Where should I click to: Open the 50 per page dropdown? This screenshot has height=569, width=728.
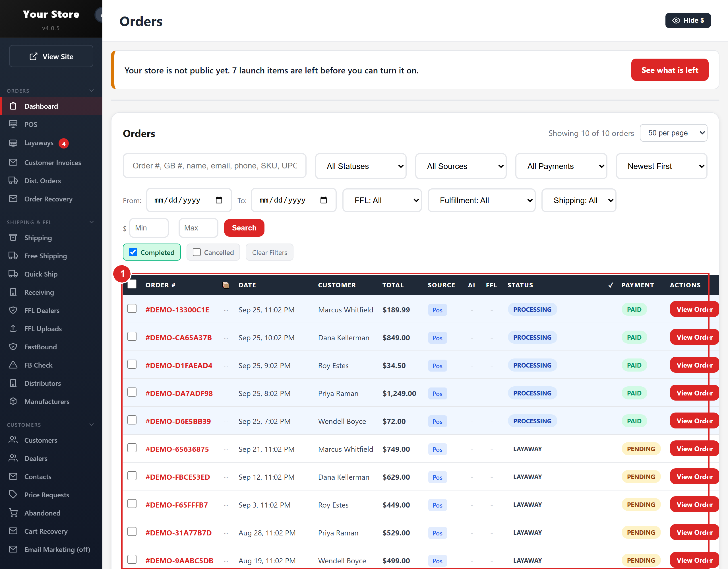pos(673,133)
